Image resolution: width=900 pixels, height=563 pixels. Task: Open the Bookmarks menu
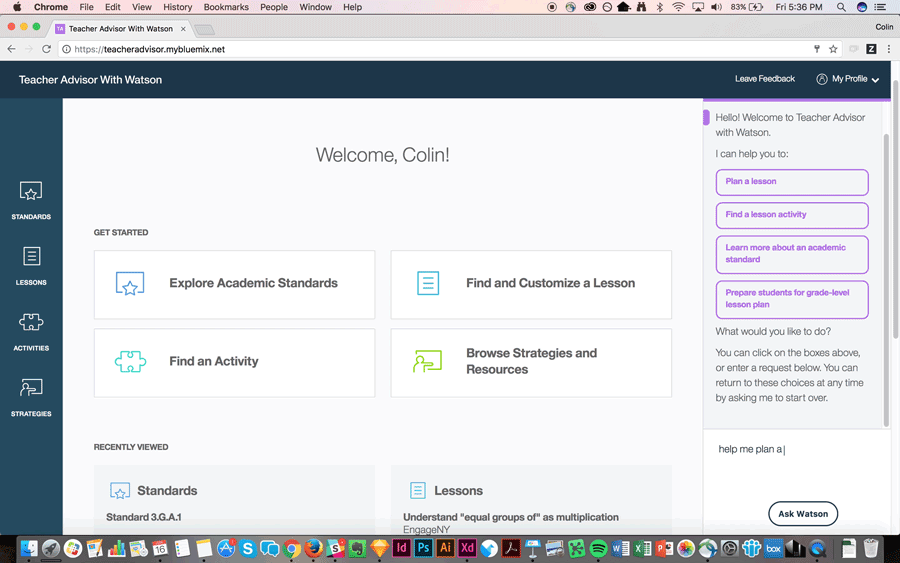226,7
